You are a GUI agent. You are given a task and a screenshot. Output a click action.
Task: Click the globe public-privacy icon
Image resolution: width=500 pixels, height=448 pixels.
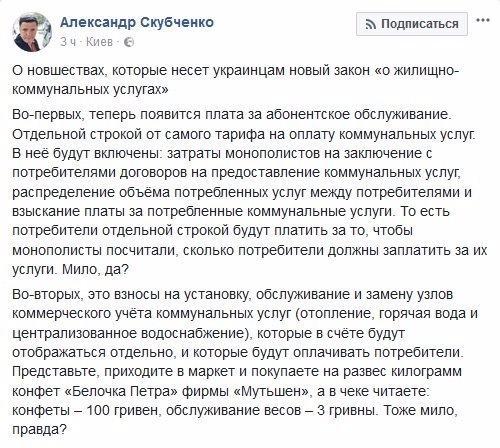coord(129,42)
